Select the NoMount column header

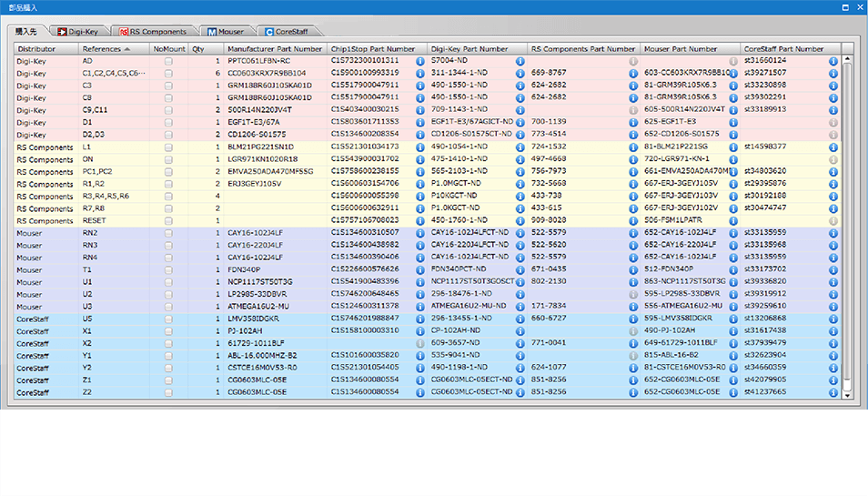tap(169, 49)
